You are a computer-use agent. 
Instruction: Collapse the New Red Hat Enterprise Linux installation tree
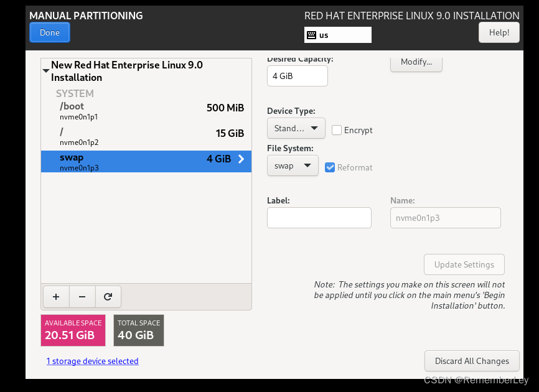[x=46, y=71]
